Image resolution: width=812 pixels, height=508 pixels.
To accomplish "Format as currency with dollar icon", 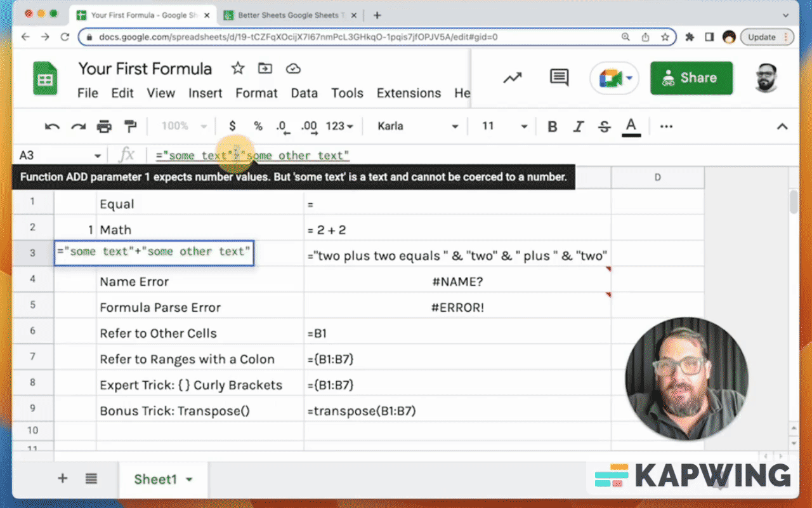I will click(x=233, y=126).
